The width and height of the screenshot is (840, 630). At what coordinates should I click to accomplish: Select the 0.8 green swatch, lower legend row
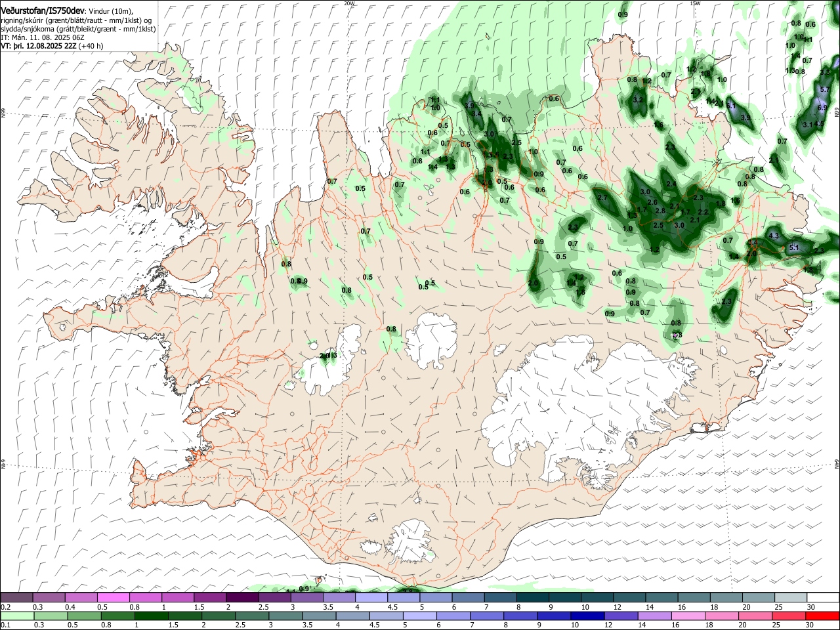tap(117, 616)
